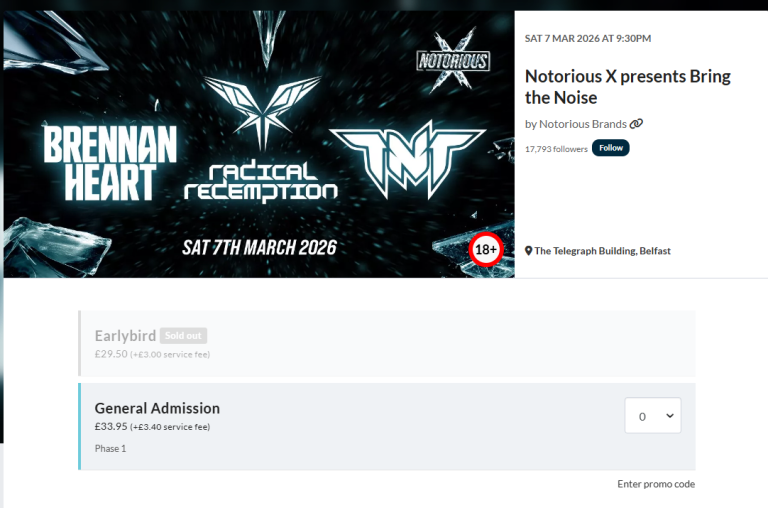Click the event title Notorious X presents Bring the Noise

(x=627, y=87)
